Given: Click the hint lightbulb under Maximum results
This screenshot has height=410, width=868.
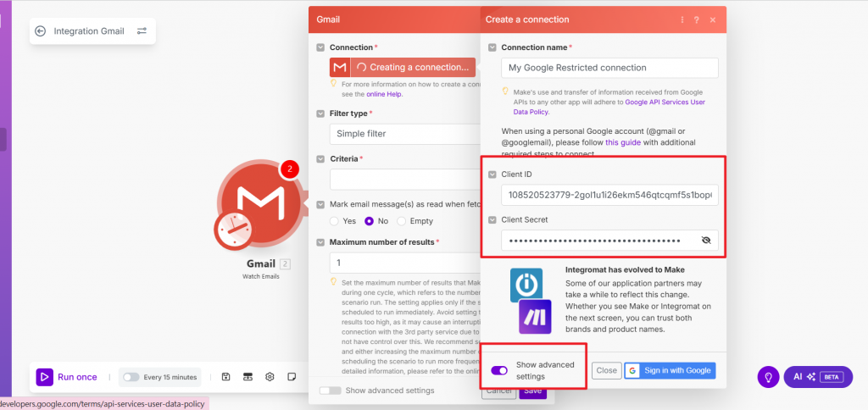Looking at the screenshot, I should [x=333, y=281].
